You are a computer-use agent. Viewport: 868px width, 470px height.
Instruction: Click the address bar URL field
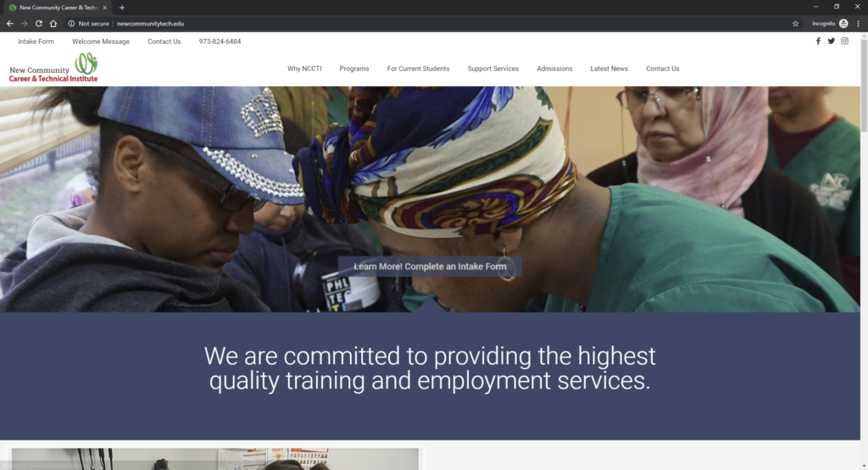pos(442,24)
